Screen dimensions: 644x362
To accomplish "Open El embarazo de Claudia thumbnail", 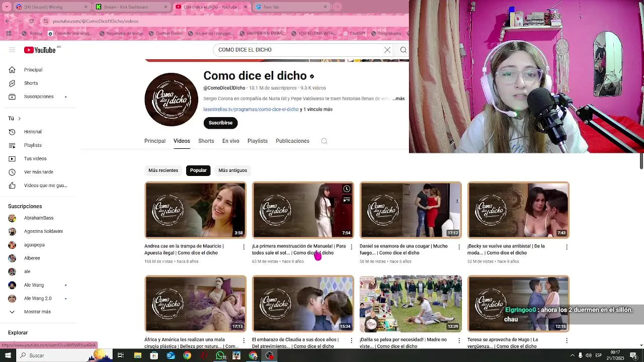I will coord(303,304).
